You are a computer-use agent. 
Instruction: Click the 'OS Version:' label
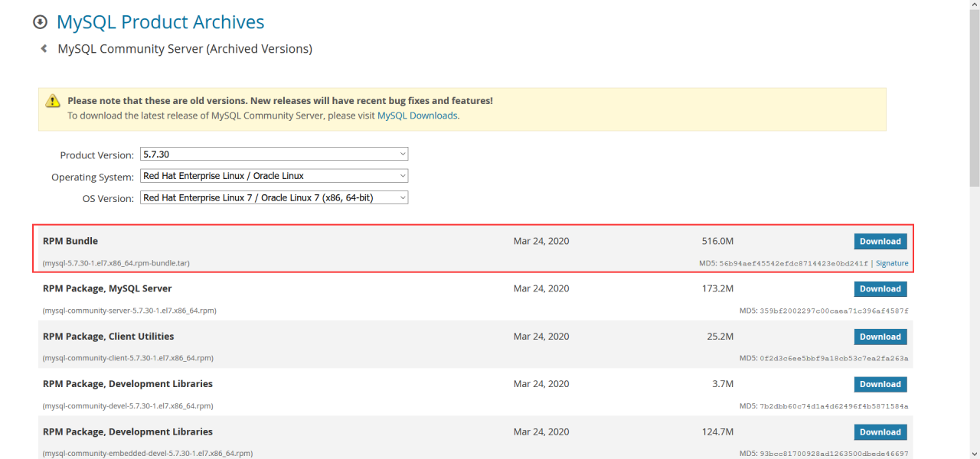coord(108,198)
